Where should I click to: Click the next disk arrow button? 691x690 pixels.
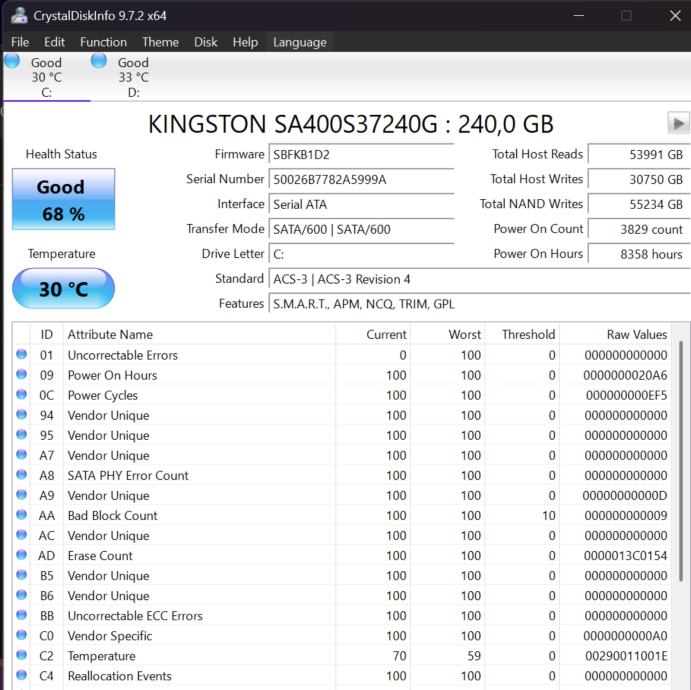click(x=678, y=123)
